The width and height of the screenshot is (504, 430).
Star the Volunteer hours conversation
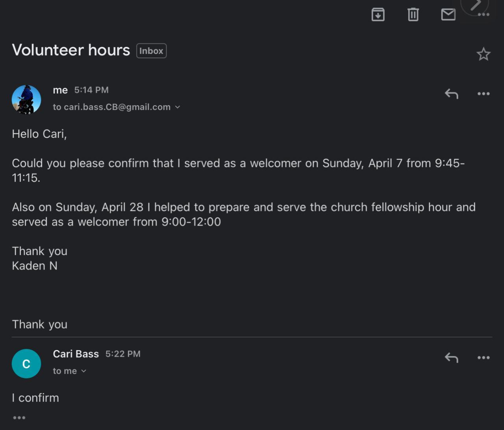484,54
